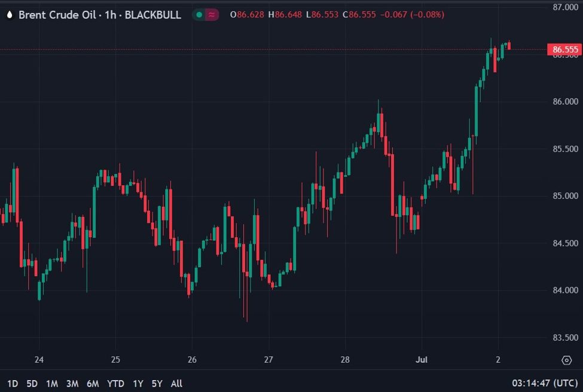Image resolution: width=583 pixels, height=392 pixels.
Task: Switch to 1M date range
Action: point(52,384)
